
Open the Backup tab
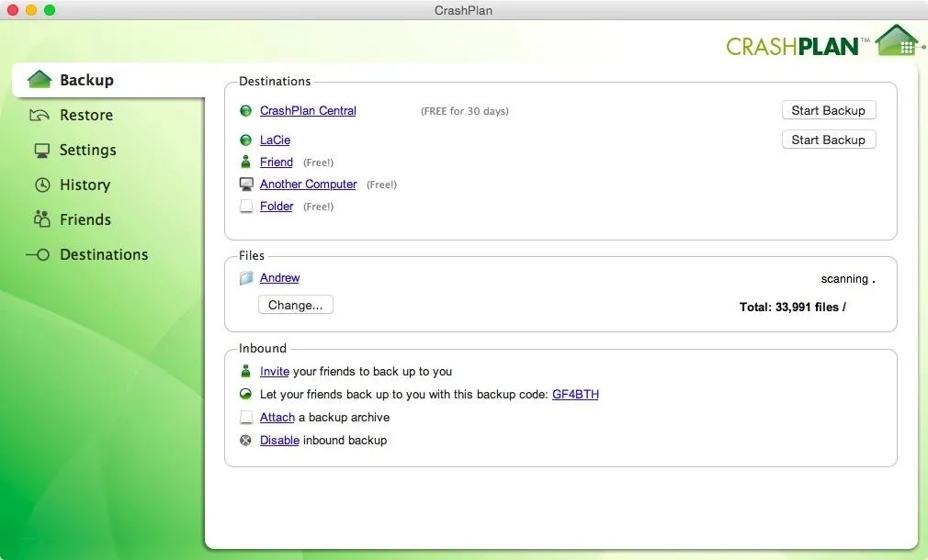108,80
